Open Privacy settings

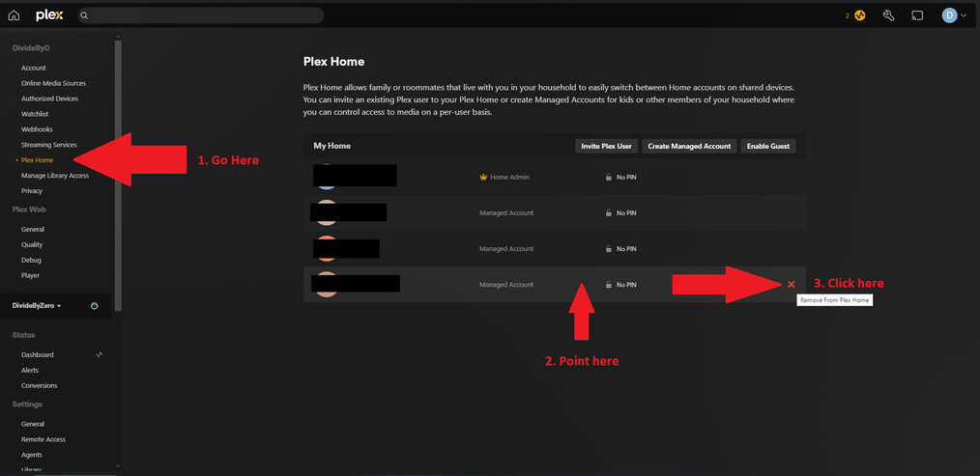point(32,191)
